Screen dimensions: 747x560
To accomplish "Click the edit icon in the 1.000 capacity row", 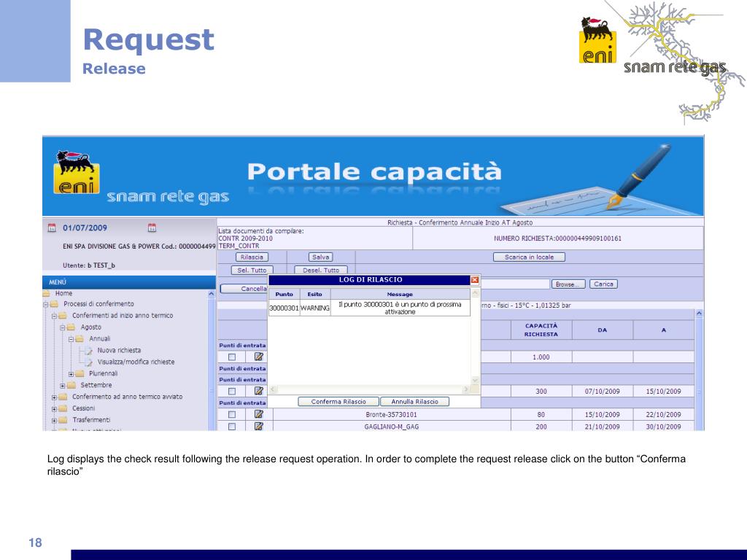I will tap(259, 357).
